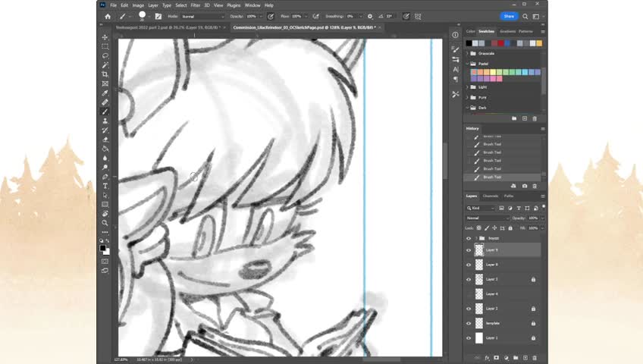Open the Filter menu

pos(196,5)
